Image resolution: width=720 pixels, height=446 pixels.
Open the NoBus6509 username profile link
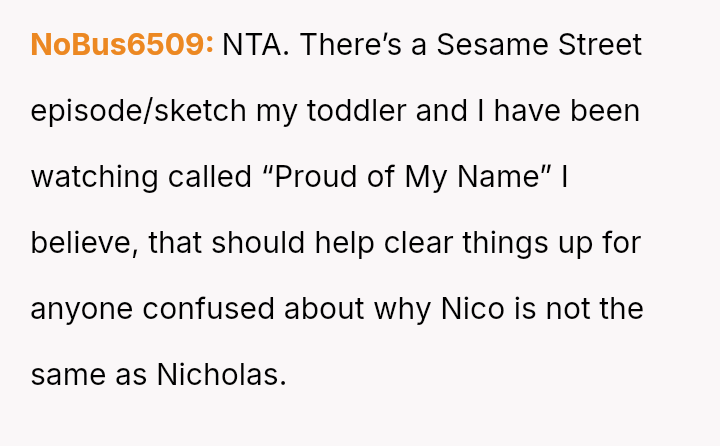point(122,45)
